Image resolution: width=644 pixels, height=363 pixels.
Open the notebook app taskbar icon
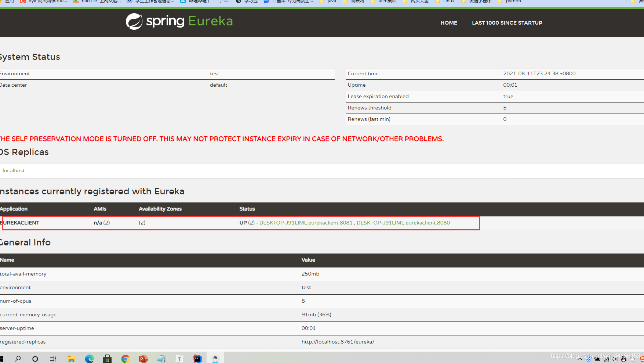click(x=161, y=359)
